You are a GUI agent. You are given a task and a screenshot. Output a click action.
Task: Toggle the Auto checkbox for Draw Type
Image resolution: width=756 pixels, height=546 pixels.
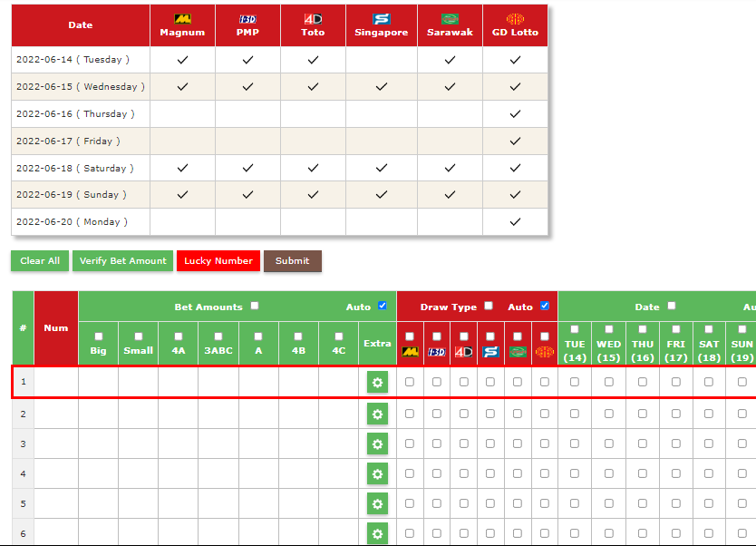click(x=545, y=307)
